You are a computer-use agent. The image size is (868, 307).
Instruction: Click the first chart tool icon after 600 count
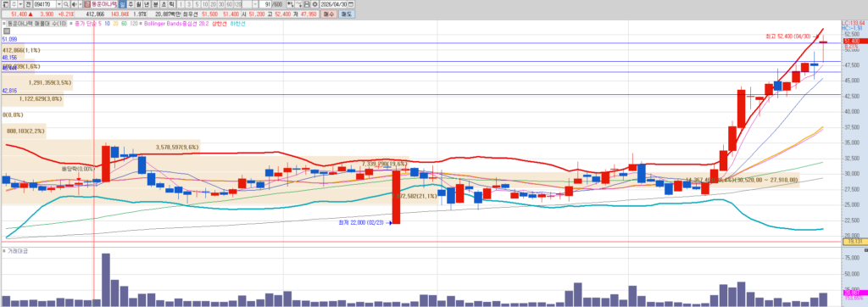click(290, 4)
